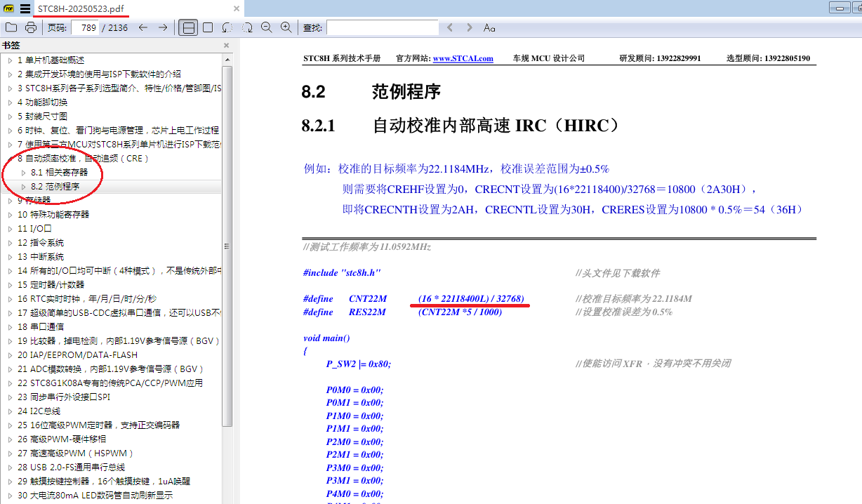This screenshot has height=504, width=862.
Task: Open bookmark 13 中断系统
Action: click(x=41, y=256)
